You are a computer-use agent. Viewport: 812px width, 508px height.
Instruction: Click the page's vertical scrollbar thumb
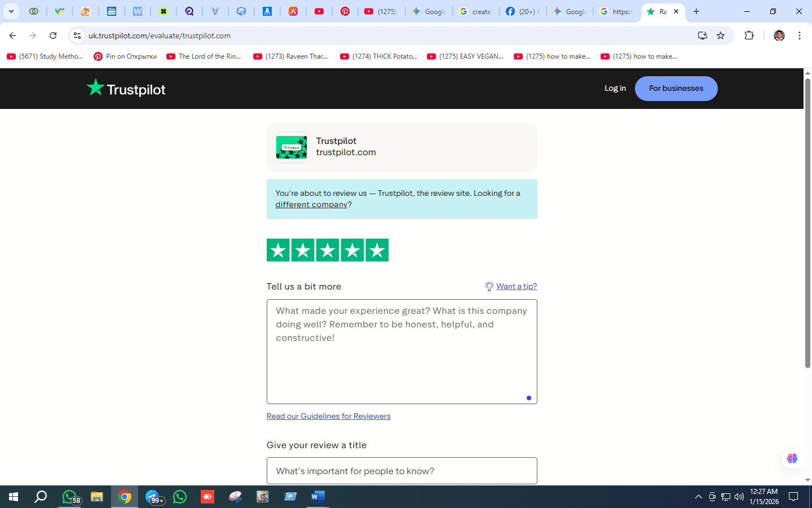tap(807, 224)
